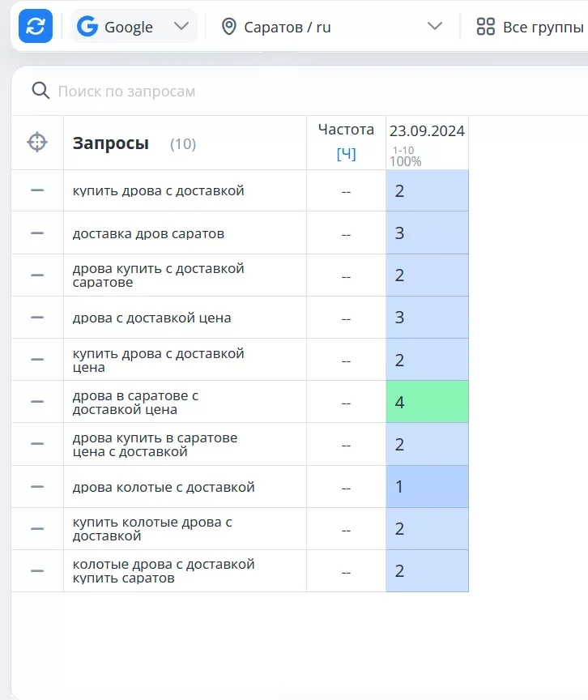This screenshot has height=700, width=588.
Task: Click the Google logo icon
Action: (x=87, y=27)
